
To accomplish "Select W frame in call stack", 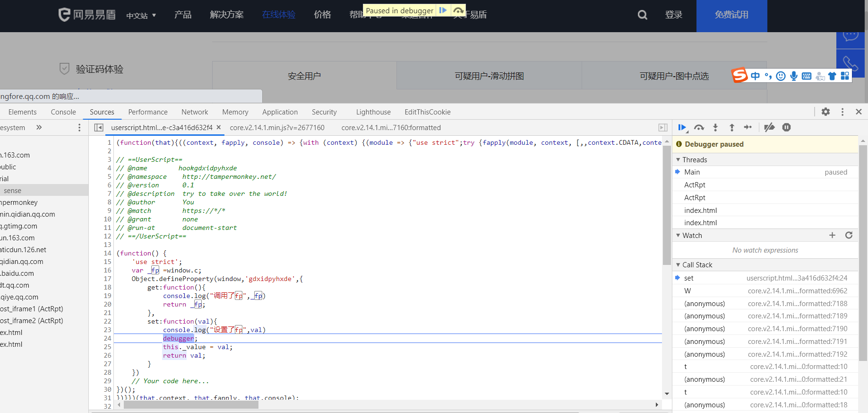I will pyautogui.click(x=688, y=291).
